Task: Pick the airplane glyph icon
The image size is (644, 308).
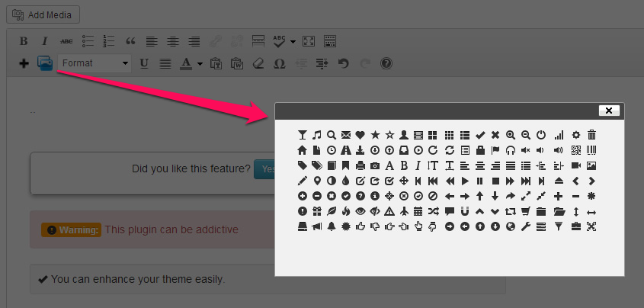Action: click(404, 211)
